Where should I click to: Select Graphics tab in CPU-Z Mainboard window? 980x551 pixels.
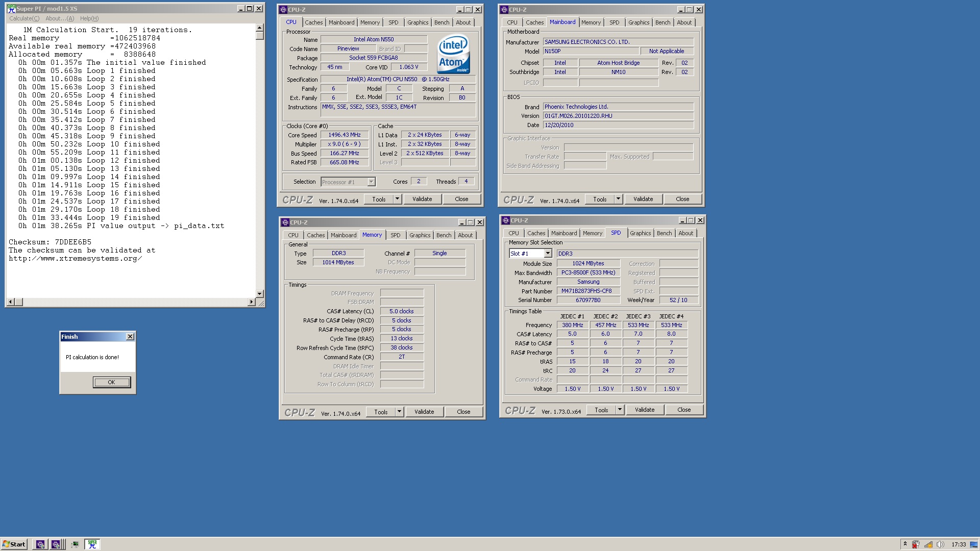coord(639,22)
